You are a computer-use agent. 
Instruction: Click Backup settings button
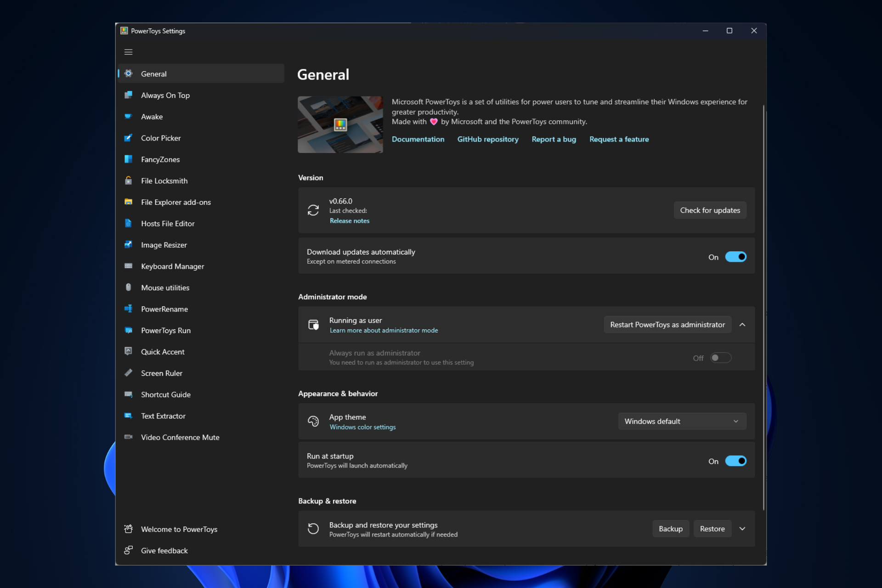coord(671,528)
